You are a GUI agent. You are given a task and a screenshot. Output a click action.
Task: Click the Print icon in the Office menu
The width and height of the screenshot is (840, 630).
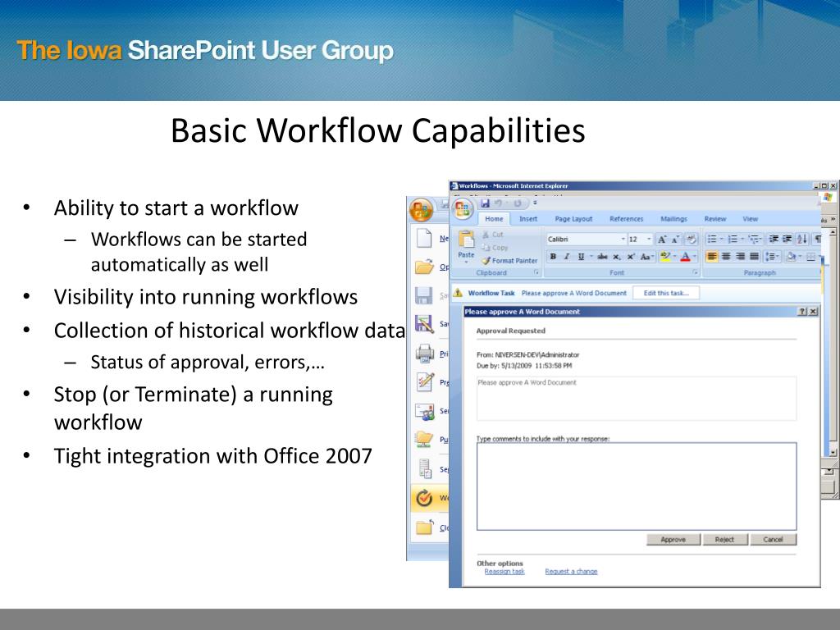coord(424,353)
